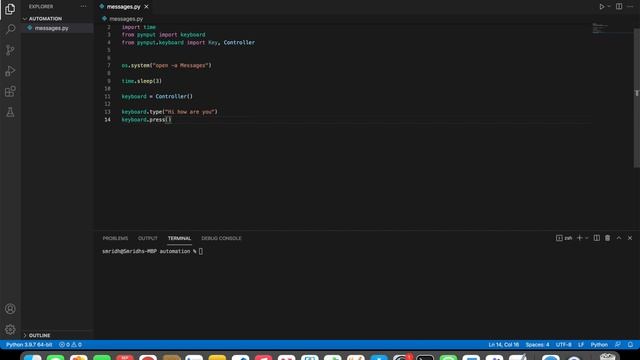The width and height of the screenshot is (640, 360).
Task: Click the import time line
Action: 139,27
